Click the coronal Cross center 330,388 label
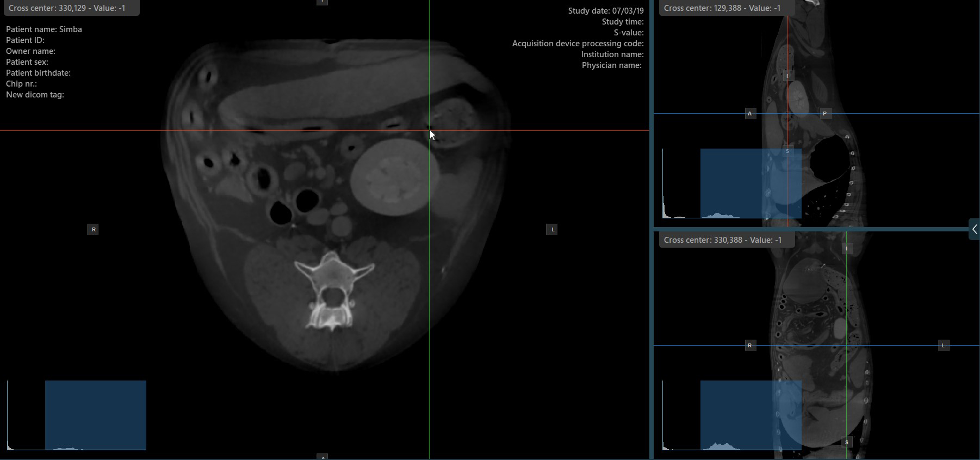The height and width of the screenshot is (460, 980). point(722,240)
